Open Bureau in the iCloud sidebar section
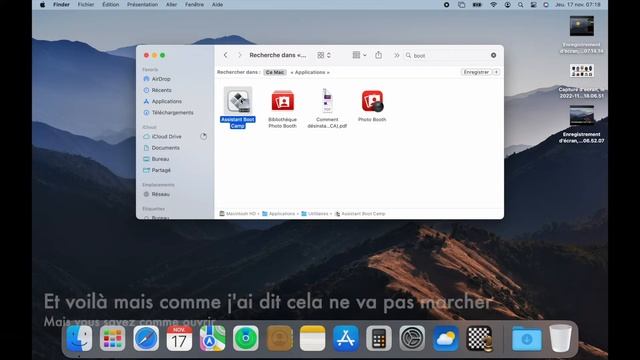The width and height of the screenshot is (640, 360). pyautogui.click(x=160, y=159)
